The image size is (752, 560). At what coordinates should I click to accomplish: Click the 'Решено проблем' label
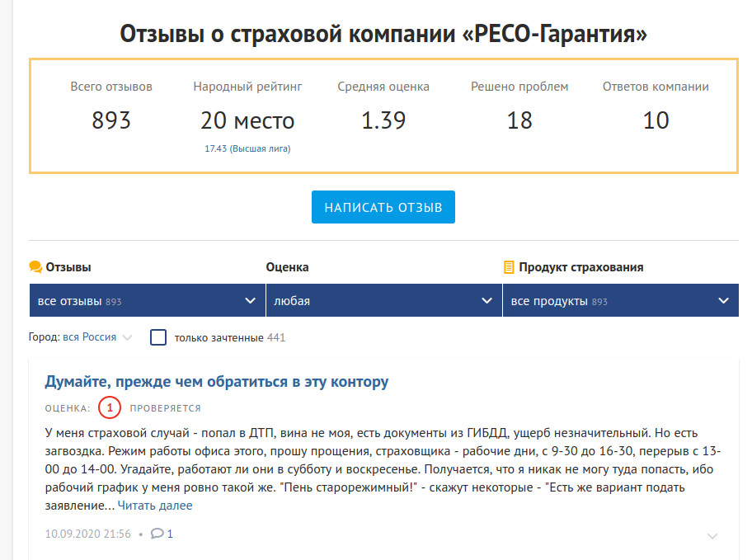519,87
